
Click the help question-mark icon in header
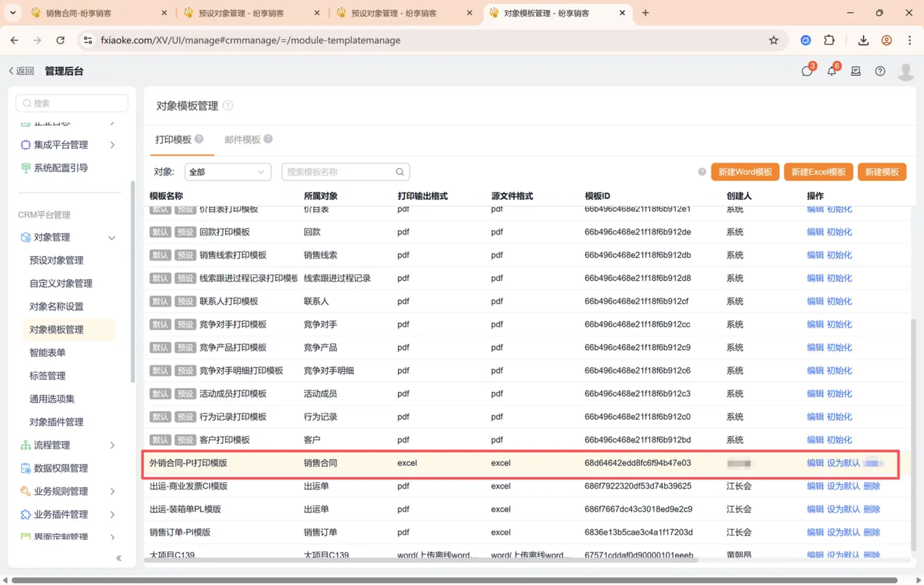click(x=880, y=71)
